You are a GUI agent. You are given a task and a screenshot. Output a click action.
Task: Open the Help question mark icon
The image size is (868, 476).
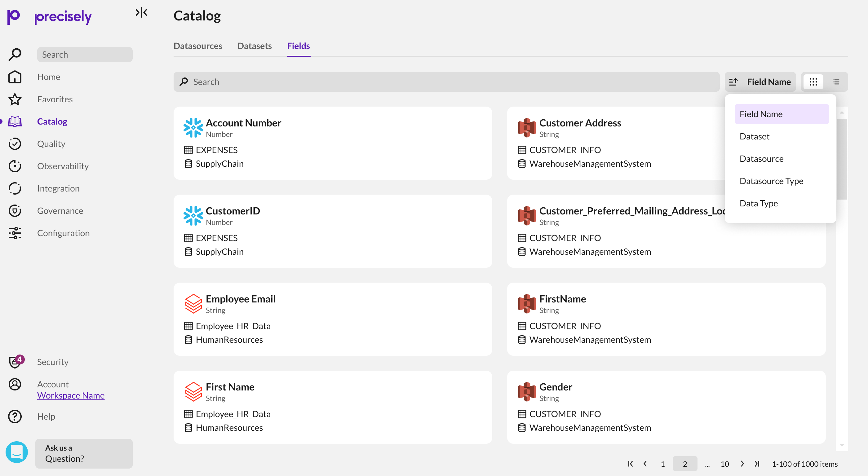click(15, 417)
